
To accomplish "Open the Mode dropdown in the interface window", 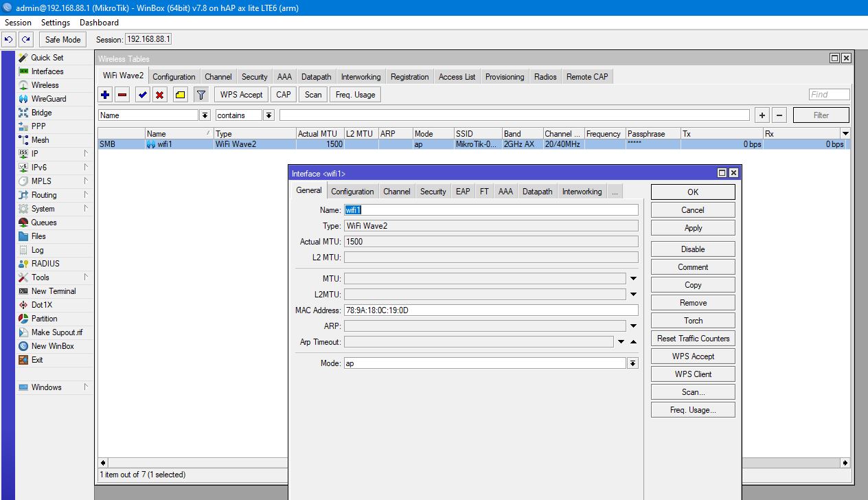I will (632, 363).
